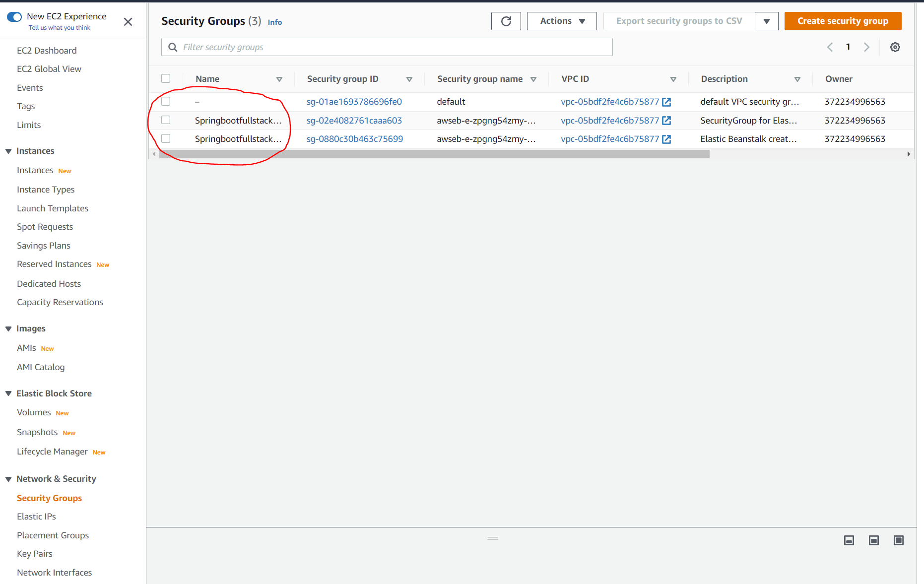Image resolution: width=924 pixels, height=584 pixels.
Task: Open security group sg-0880c30b463c75699
Action: (x=355, y=139)
